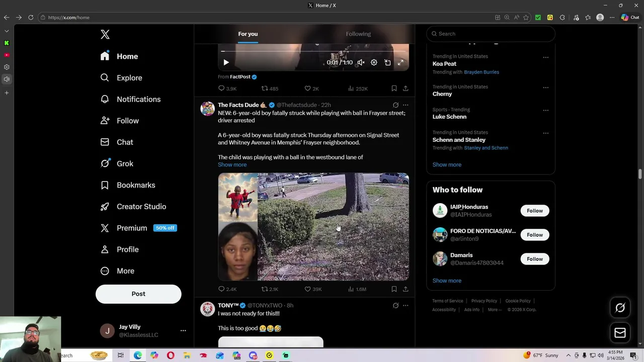Unmute the video volume
644x362 pixels.
click(361, 63)
